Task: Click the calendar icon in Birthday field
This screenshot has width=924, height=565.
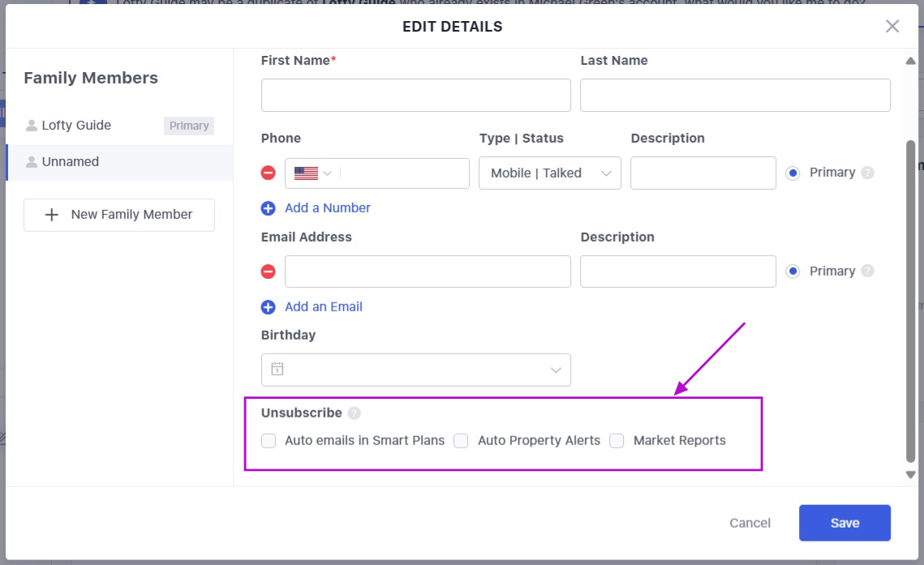Action: pos(277,370)
